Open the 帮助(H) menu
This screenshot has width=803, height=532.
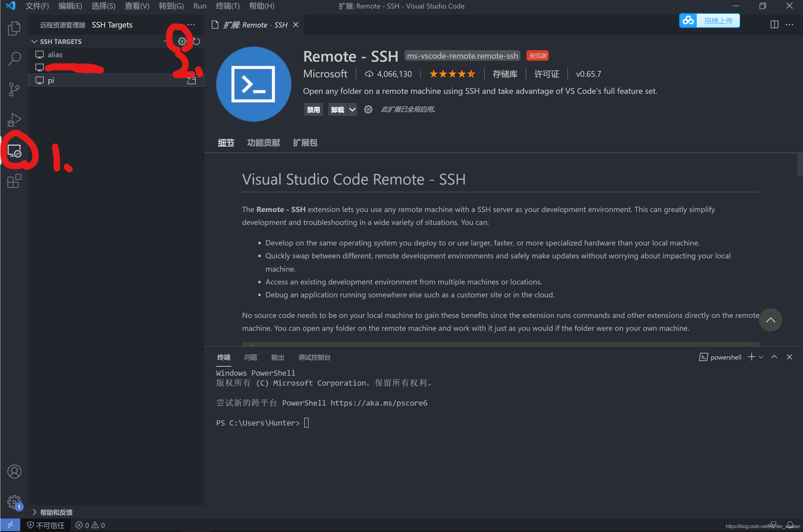[262, 6]
